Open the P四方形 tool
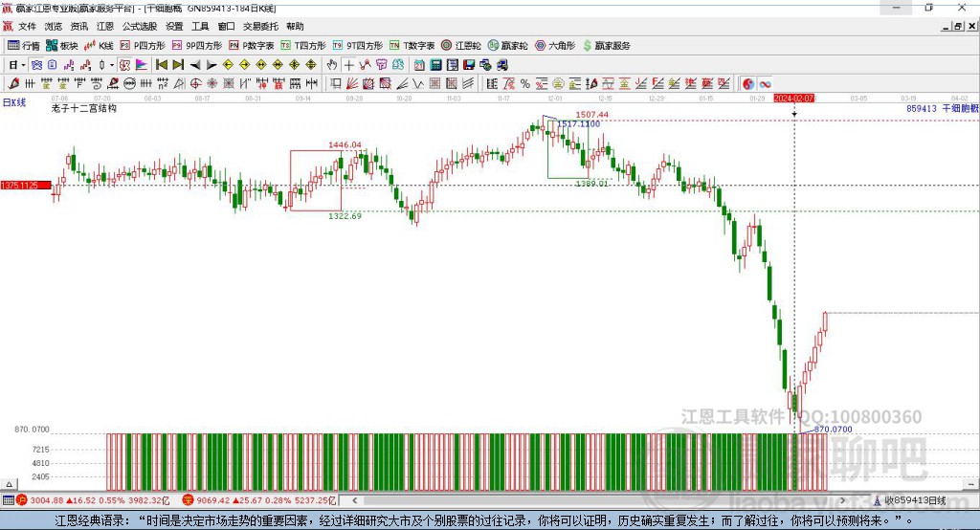The width and height of the screenshot is (980, 530). [143, 46]
